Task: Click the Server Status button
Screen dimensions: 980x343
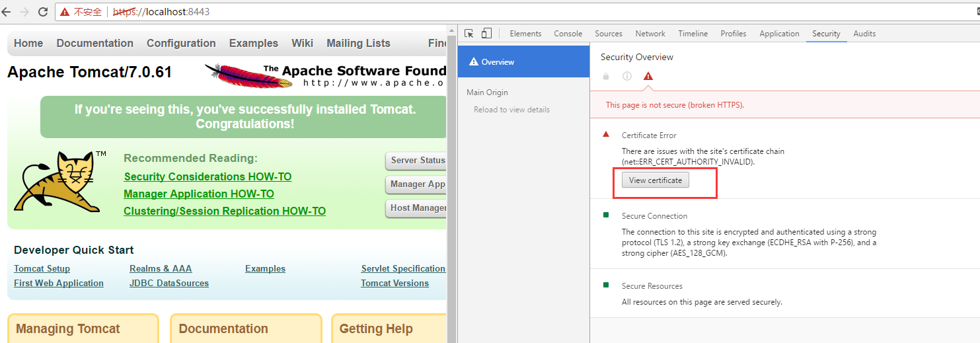Action: [x=416, y=161]
